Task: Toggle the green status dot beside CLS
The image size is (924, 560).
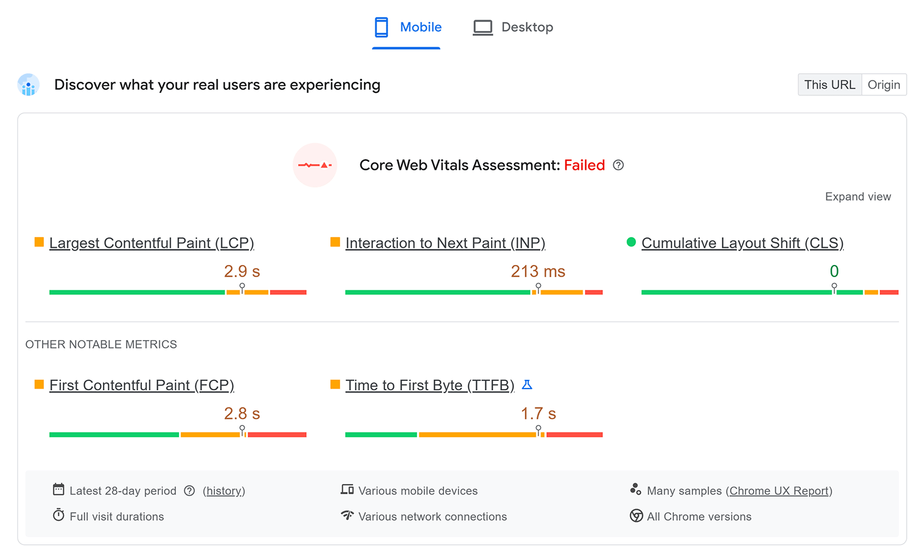Action: [631, 242]
